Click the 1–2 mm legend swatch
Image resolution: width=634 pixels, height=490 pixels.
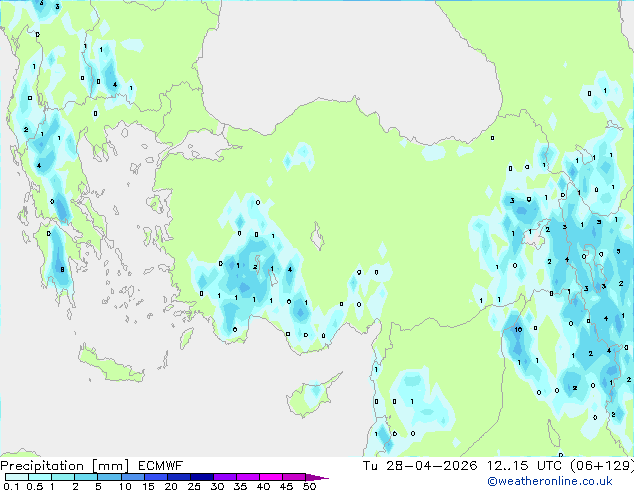tap(63, 477)
